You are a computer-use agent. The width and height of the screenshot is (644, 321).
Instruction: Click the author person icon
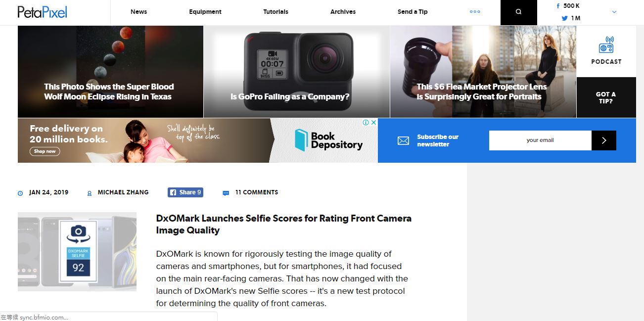tap(90, 193)
